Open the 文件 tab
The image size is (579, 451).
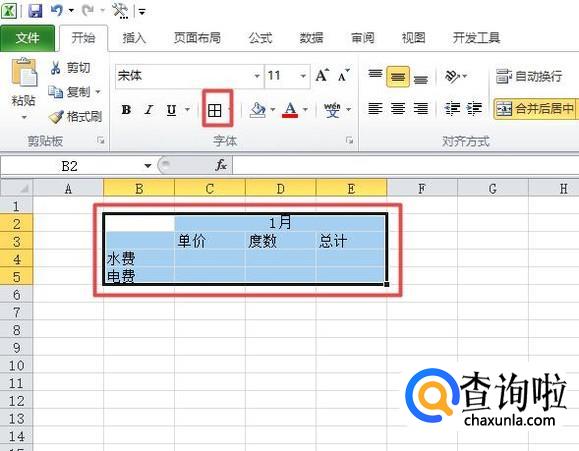(27, 38)
